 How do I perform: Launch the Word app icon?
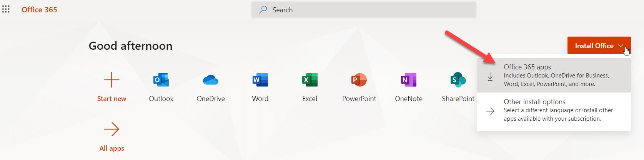pos(260,80)
